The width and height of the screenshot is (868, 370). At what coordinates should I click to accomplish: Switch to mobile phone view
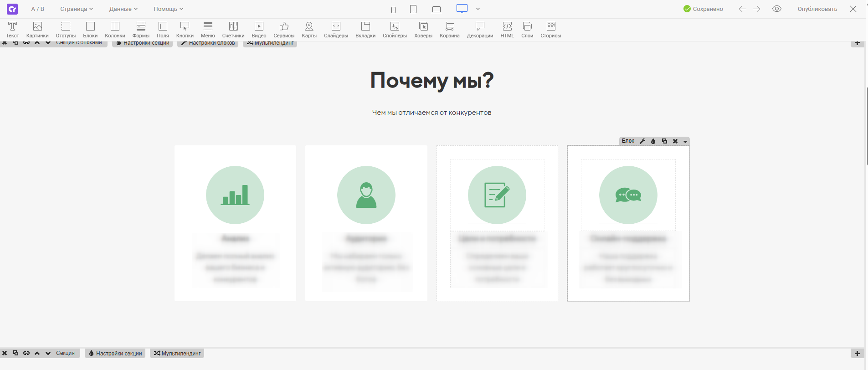(x=393, y=10)
